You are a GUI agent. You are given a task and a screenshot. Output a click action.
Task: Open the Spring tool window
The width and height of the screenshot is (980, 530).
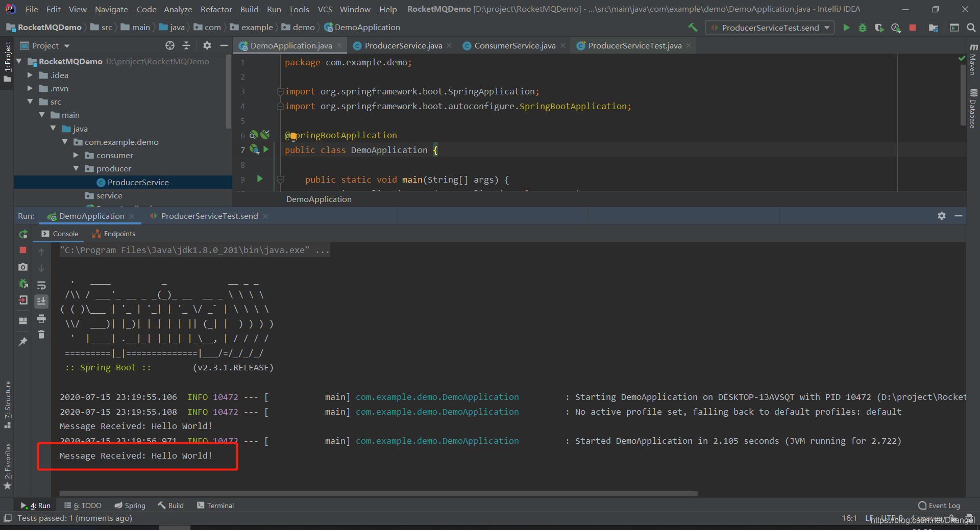click(130, 506)
